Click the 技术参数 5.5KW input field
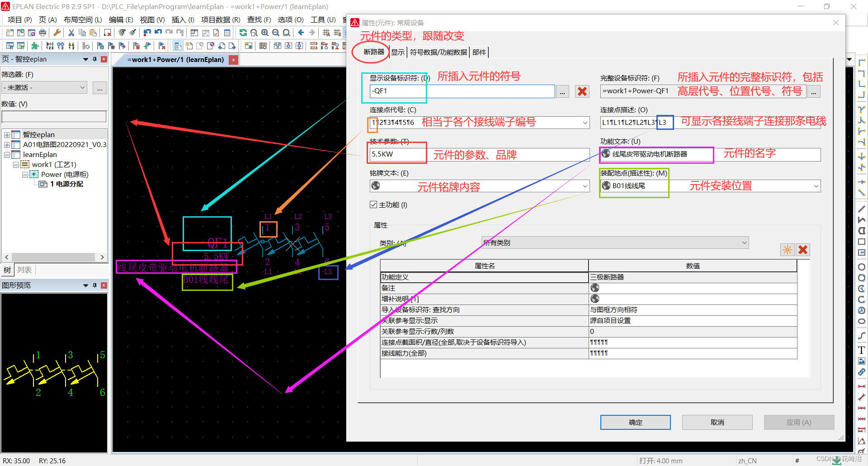Viewport: 868px width, 466px height. pos(479,154)
